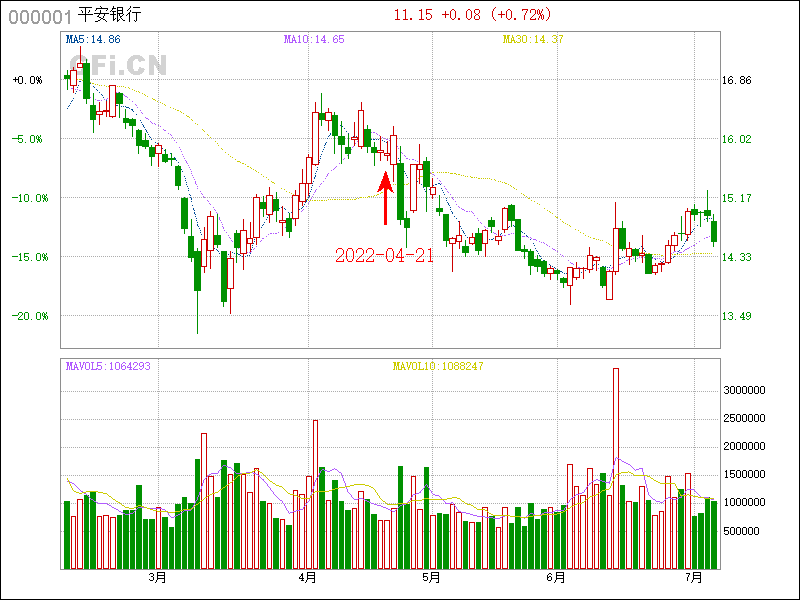Click the 13.49 price axis value
The image size is (800, 600).
[x=736, y=316]
